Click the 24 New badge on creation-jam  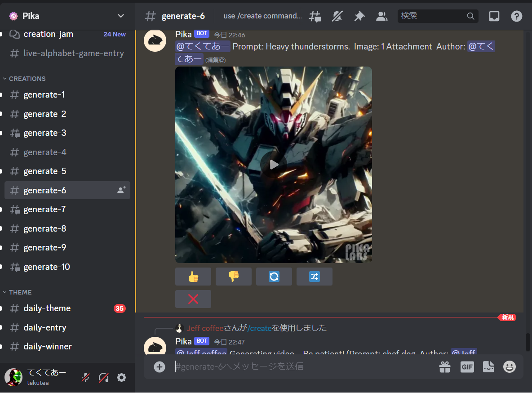click(x=115, y=34)
